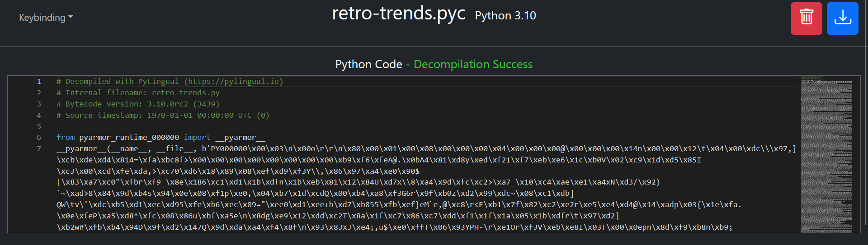Place cursor on Bytecode version comment
Image resolution: width=868 pixels, height=245 pixels.
click(138, 104)
